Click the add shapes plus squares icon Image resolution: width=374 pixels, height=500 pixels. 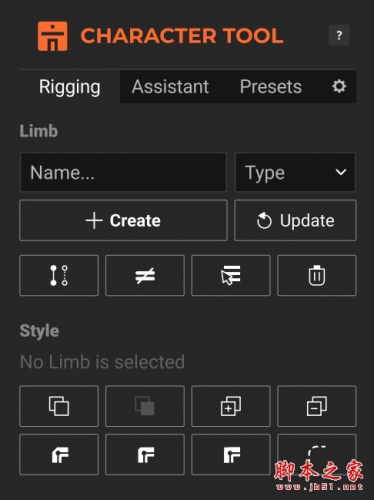231,406
